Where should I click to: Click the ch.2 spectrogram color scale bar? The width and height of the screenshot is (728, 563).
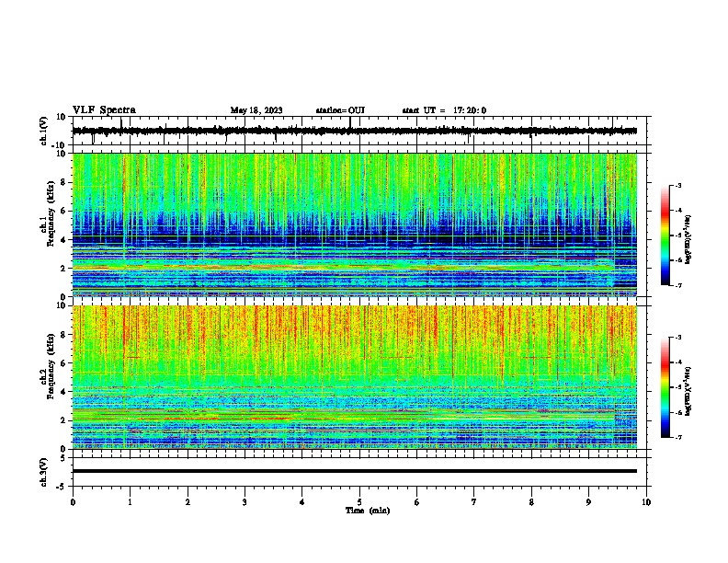pos(665,387)
